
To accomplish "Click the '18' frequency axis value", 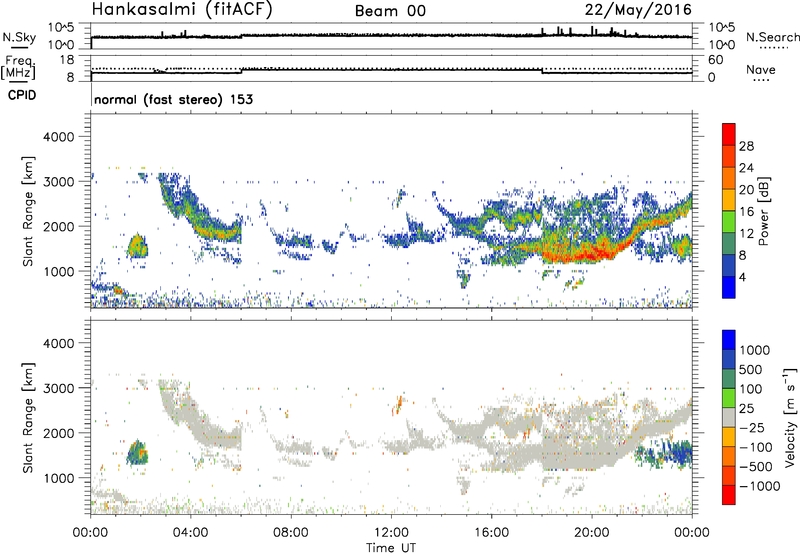I will (67, 59).
